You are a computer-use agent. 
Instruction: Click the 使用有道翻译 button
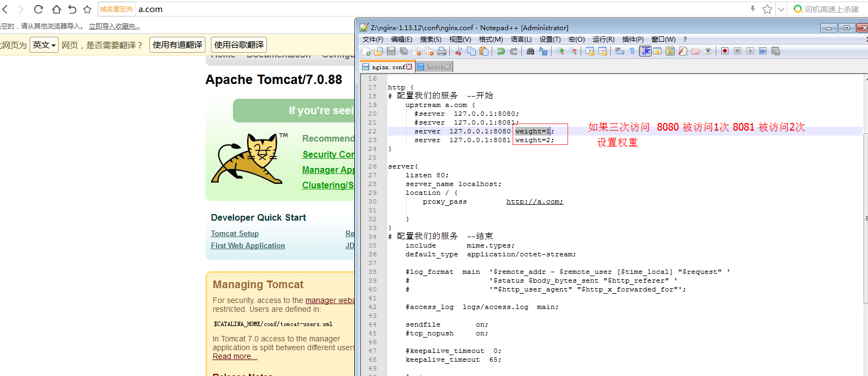coord(177,45)
